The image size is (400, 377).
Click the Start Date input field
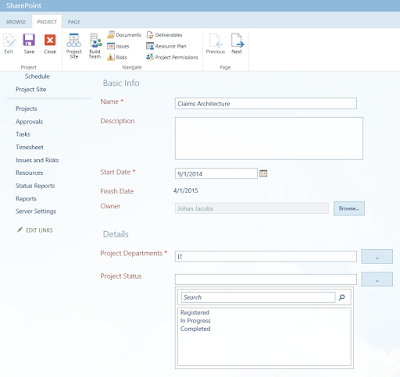[x=216, y=173]
